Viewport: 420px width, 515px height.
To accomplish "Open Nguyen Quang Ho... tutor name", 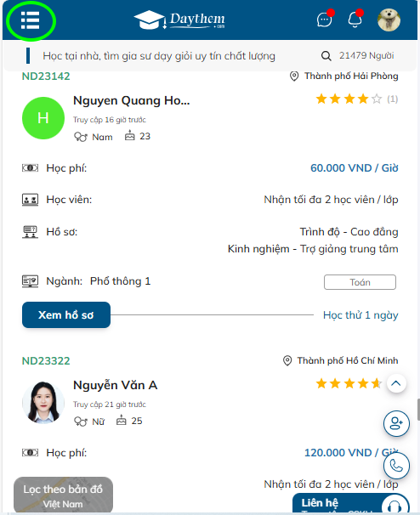I will point(132,100).
